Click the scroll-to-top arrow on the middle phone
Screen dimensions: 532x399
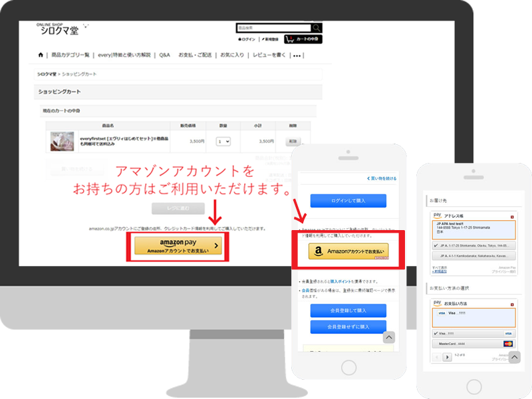pyautogui.click(x=389, y=337)
